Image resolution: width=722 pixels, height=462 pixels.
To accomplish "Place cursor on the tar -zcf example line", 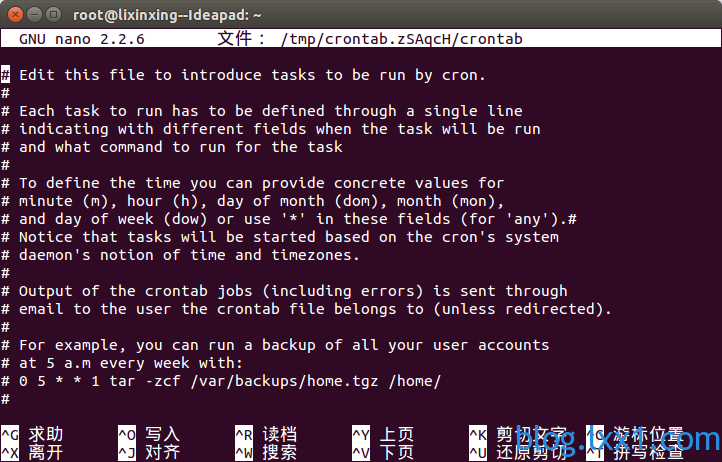I will tap(221, 381).
